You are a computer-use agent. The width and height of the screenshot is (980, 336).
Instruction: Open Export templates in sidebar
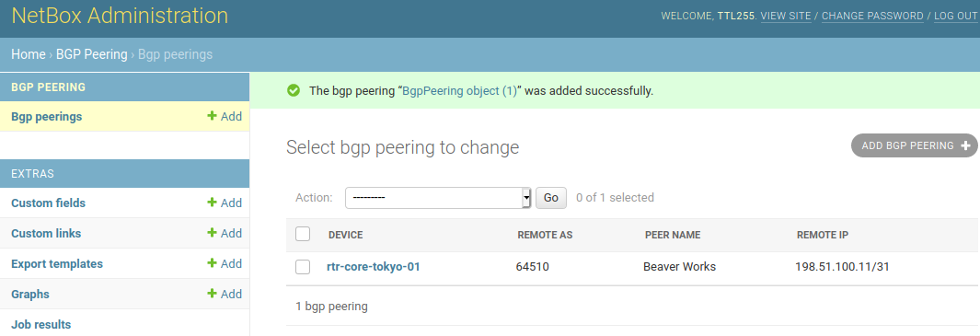coord(57,264)
